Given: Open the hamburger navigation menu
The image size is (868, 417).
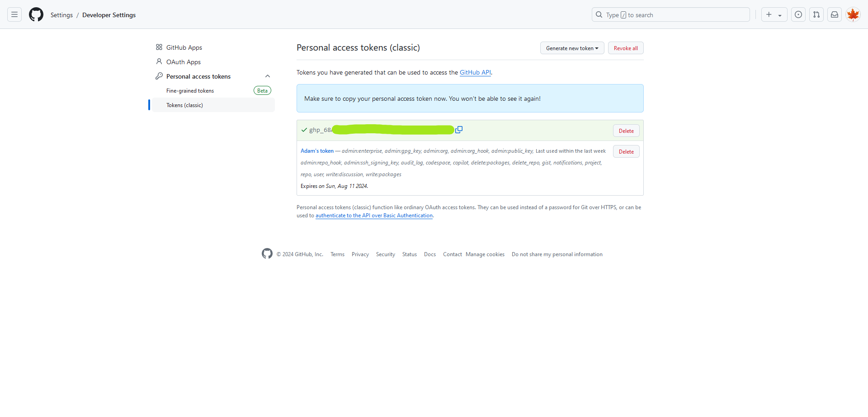Looking at the screenshot, I should pyautogui.click(x=14, y=15).
